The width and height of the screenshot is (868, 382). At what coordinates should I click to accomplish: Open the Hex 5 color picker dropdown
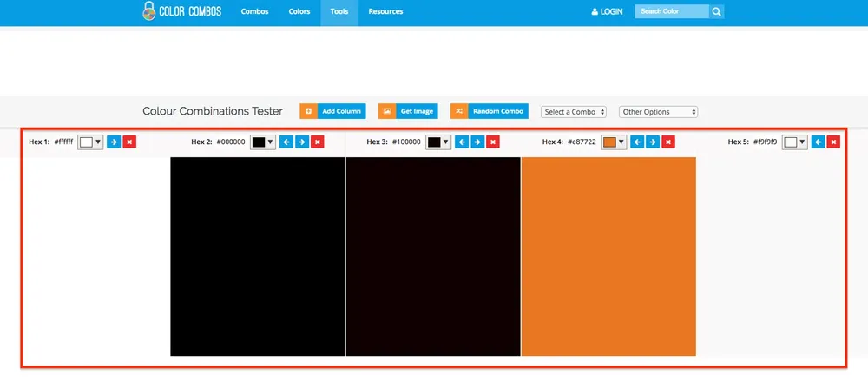(795, 142)
